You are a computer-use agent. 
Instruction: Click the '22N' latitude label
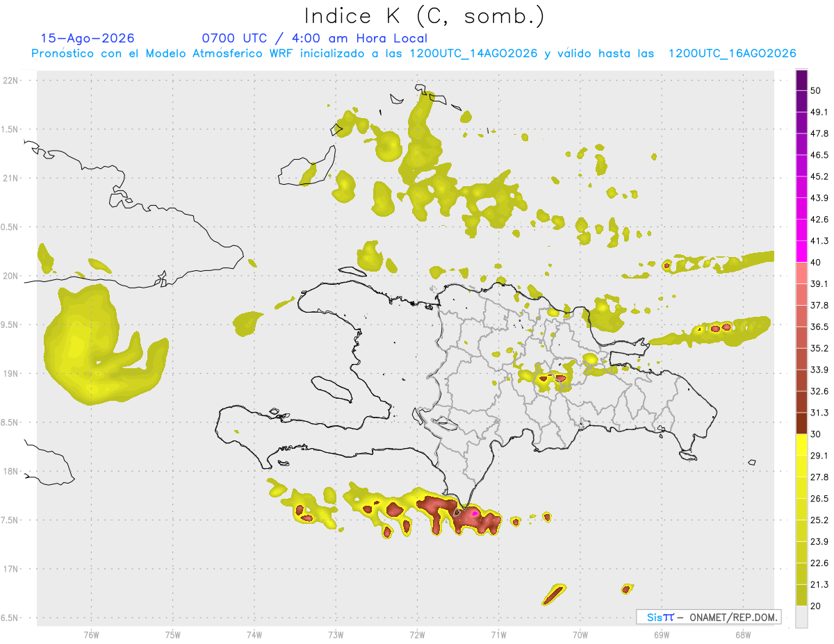click(x=11, y=80)
